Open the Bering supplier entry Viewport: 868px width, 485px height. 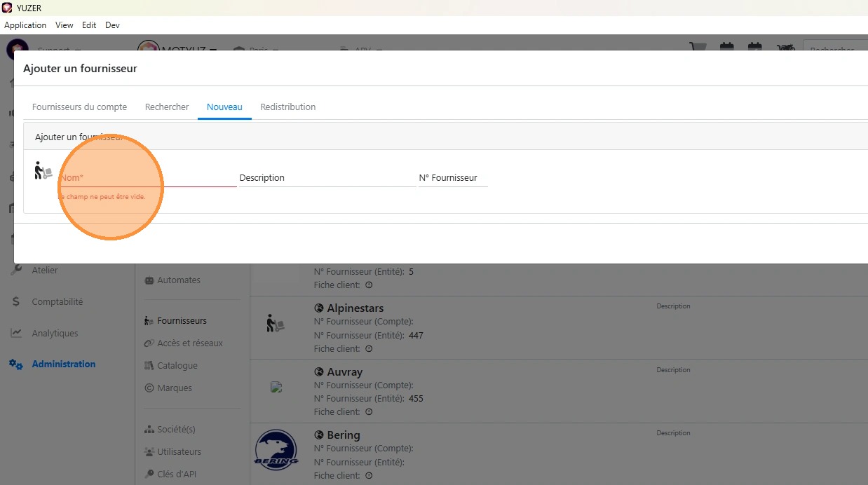click(x=344, y=435)
